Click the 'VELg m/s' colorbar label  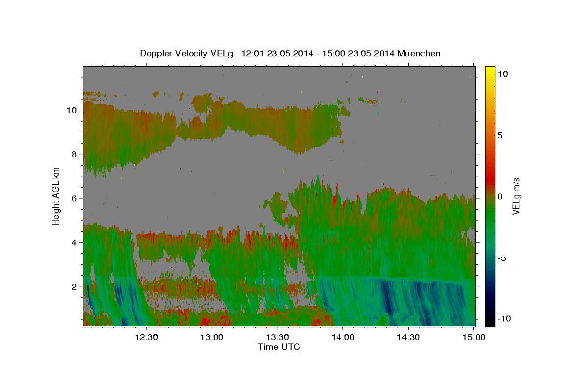[516, 196]
